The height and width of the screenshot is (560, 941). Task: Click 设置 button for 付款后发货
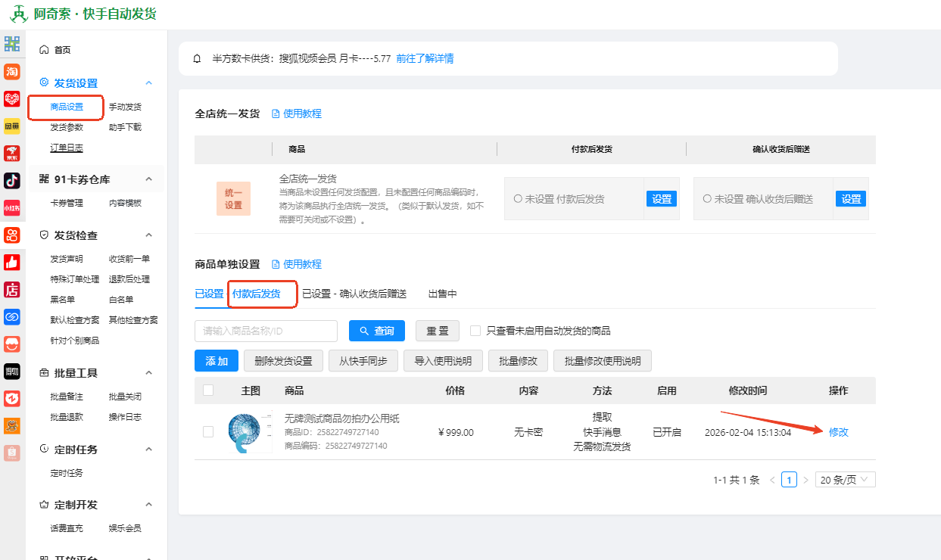[x=662, y=199]
